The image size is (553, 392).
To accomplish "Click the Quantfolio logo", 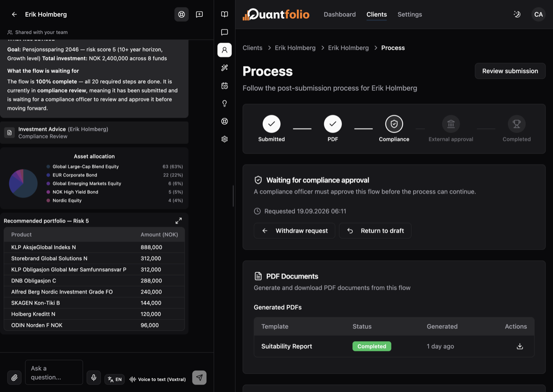I will click(x=276, y=14).
